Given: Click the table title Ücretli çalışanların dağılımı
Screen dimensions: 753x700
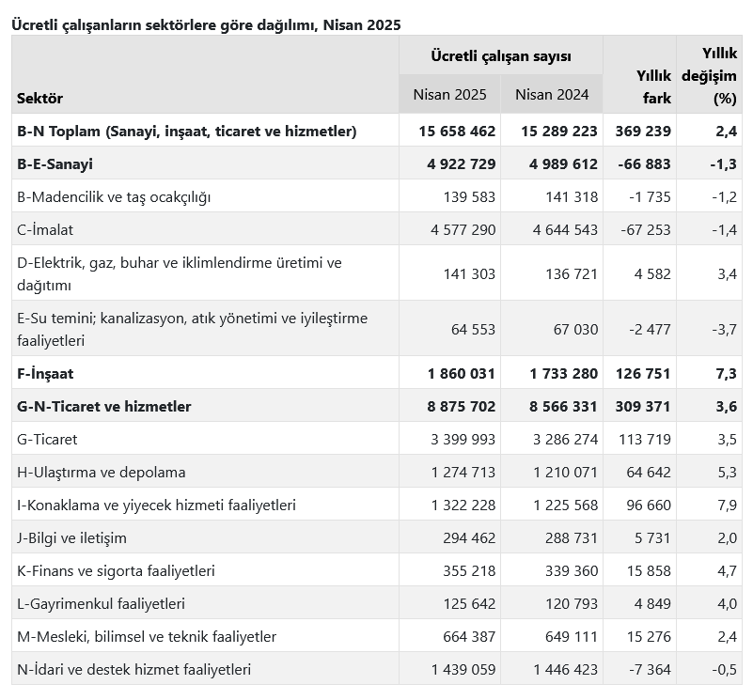Looking at the screenshot, I should [x=206, y=24].
